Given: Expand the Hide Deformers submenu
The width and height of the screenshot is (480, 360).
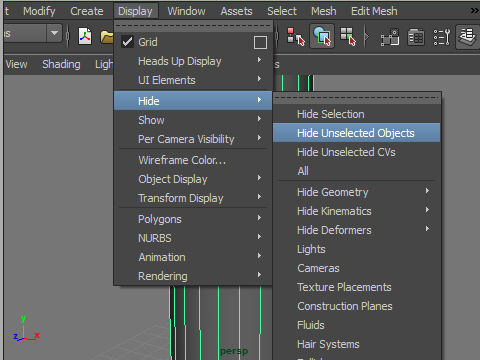Looking at the screenshot, I should (x=357, y=230).
